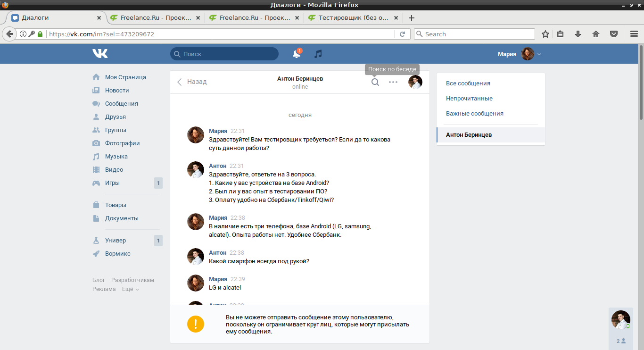Click Мария's profile photo in VK header

(x=528, y=54)
